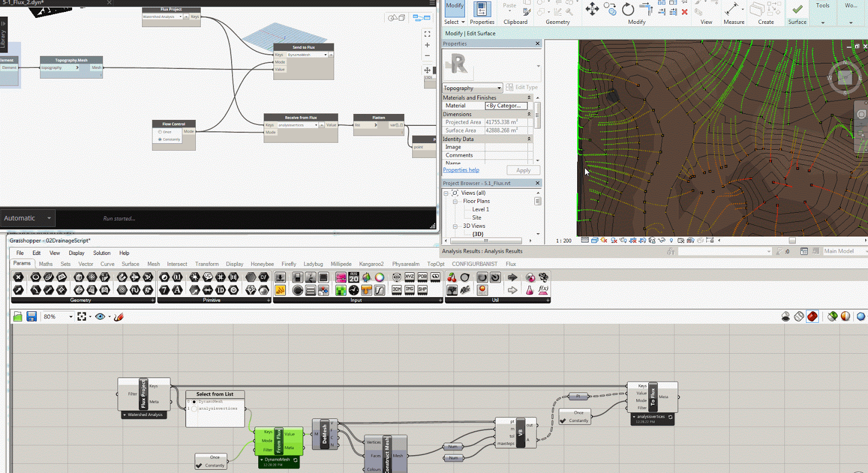Select the Calendar '20' icon in Input panel
This screenshot has height=473, width=868.
click(x=354, y=278)
